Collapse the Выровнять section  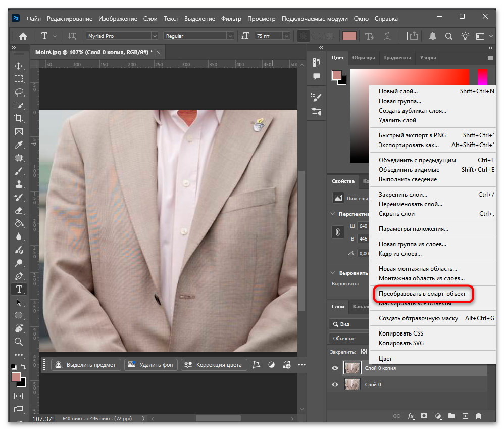(333, 273)
